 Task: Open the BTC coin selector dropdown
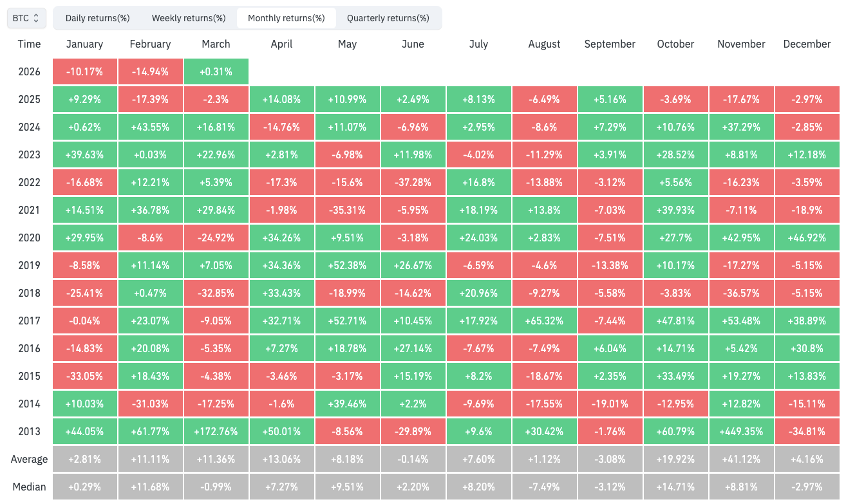(x=26, y=18)
